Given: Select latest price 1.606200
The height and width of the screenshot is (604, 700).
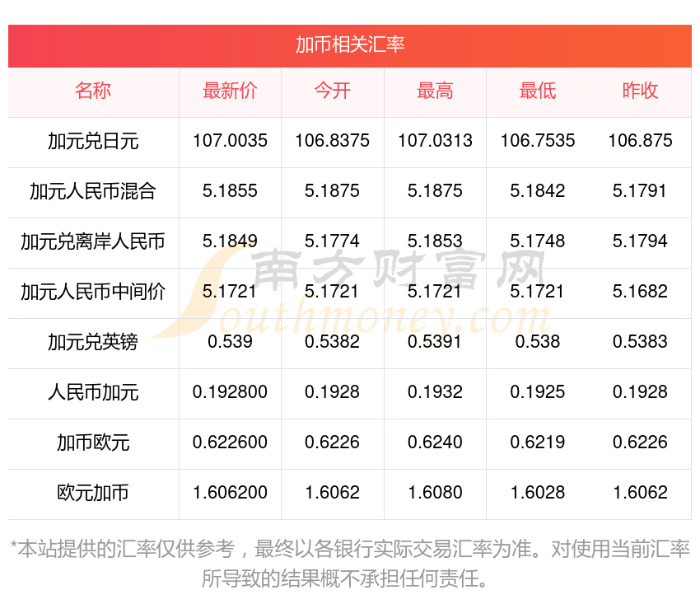Looking at the screenshot, I should tap(230, 493).
